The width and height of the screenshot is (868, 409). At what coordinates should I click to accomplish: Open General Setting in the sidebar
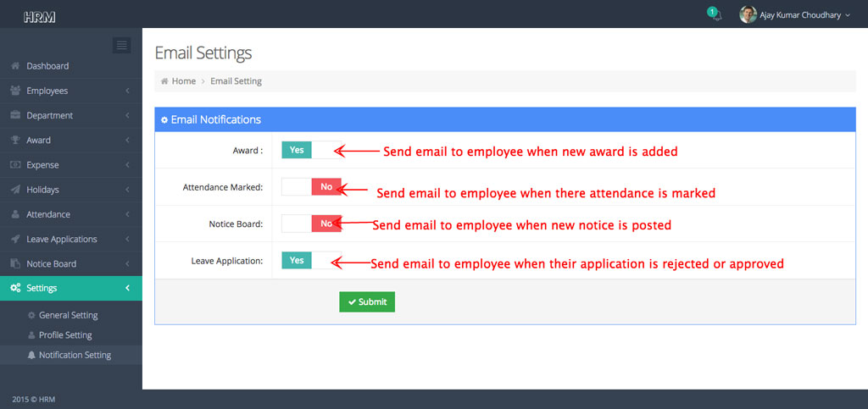coord(68,315)
